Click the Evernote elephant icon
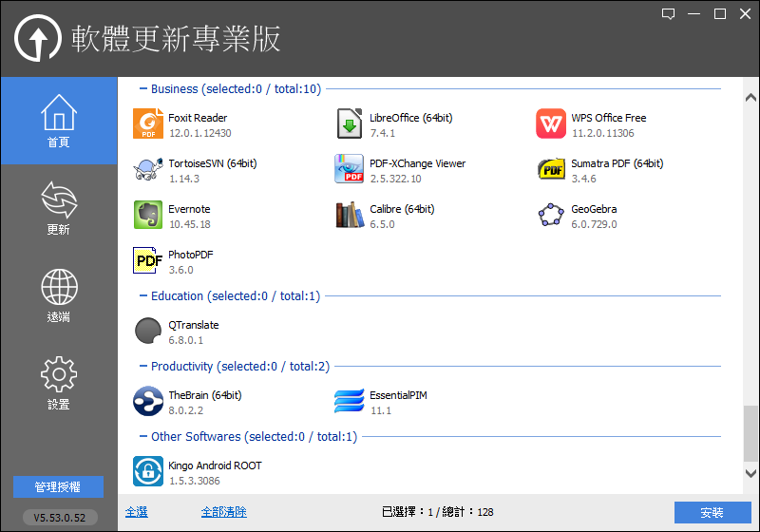This screenshot has height=532, width=760. tap(148, 215)
